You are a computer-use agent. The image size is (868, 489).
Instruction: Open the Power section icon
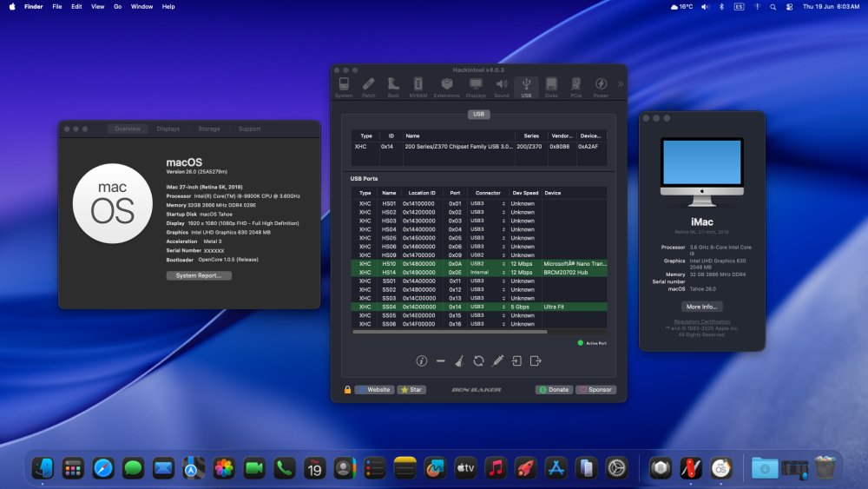[601, 88]
